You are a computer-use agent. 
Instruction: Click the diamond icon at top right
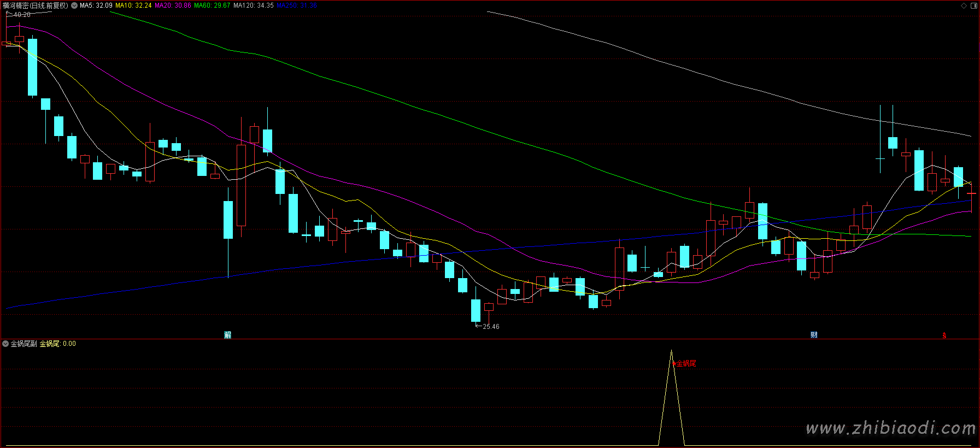tap(964, 5)
